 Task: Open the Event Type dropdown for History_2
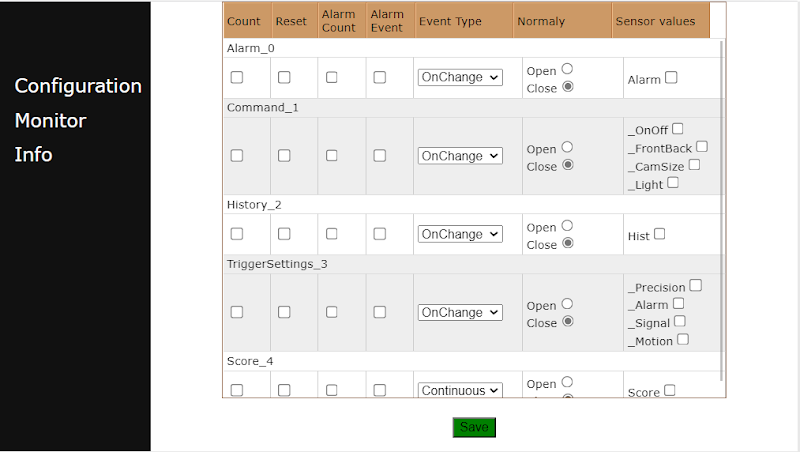coord(460,234)
